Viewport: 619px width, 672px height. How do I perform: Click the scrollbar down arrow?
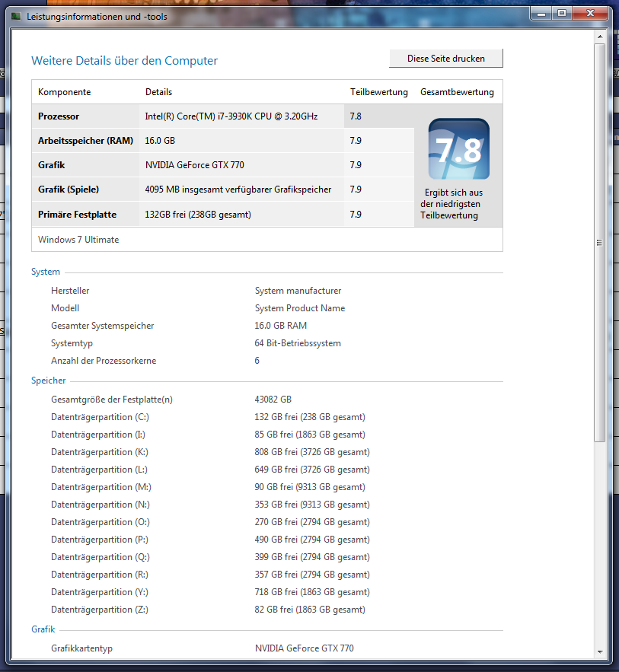[x=599, y=651]
